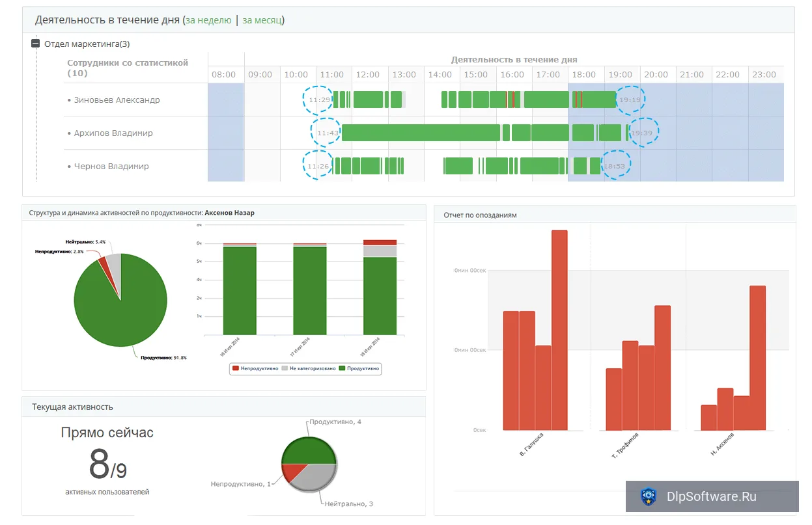The image size is (812, 525).
Task: Toggle the Не категоризовано legend item
Action: [x=309, y=368]
